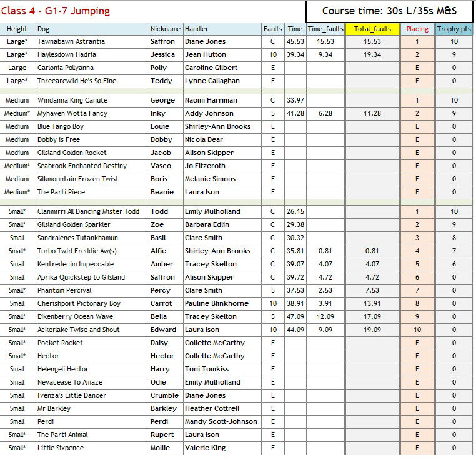This screenshot has height=459, width=476.
Task: Select the 'Mr Barkley' dog cell
Action: pyautogui.click(x=92, y=408)
